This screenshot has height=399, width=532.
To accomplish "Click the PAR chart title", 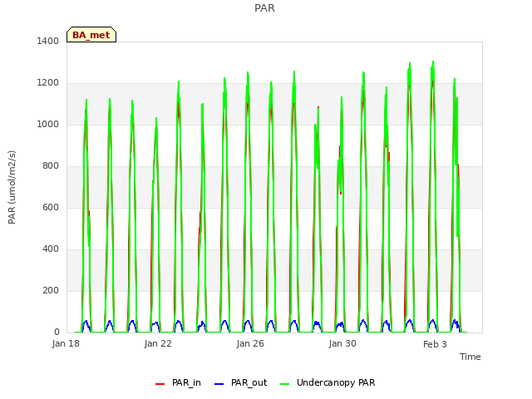I will pos(264,8).
